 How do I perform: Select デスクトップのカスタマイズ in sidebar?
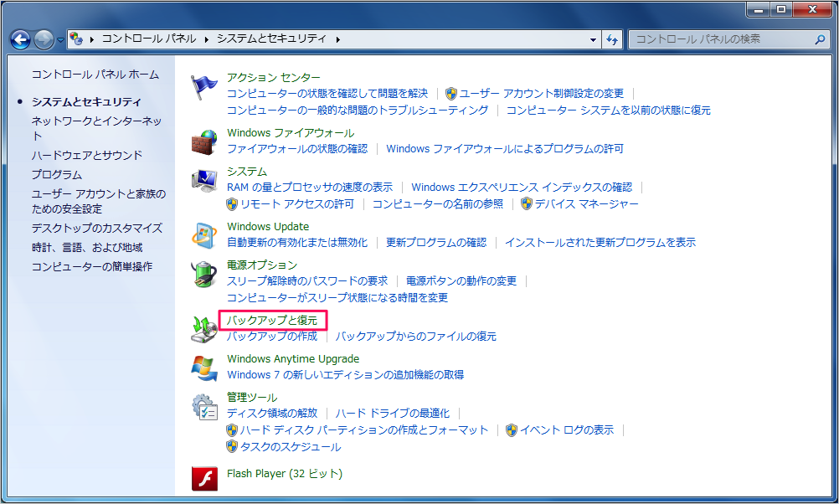point(97,228)
